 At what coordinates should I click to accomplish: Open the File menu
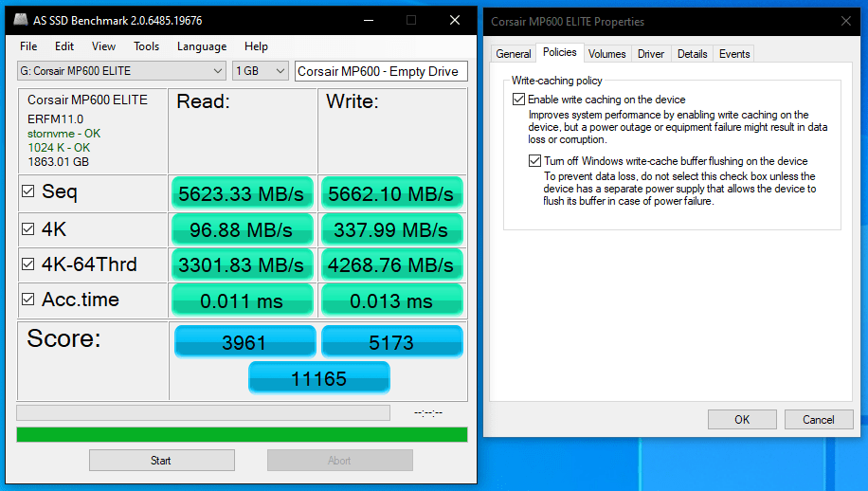click(28, 46)
